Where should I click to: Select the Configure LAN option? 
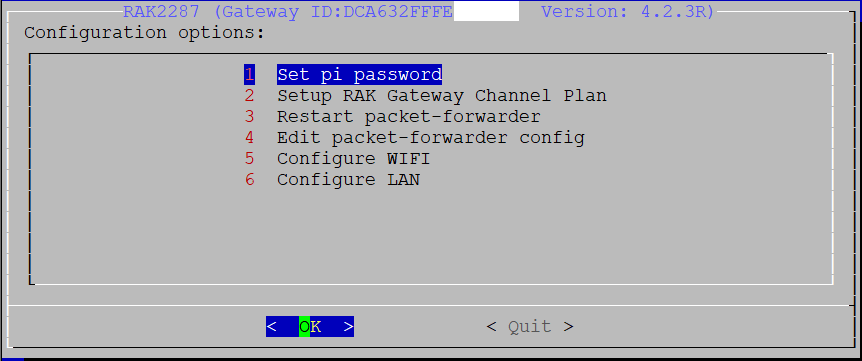pos(349,180)
